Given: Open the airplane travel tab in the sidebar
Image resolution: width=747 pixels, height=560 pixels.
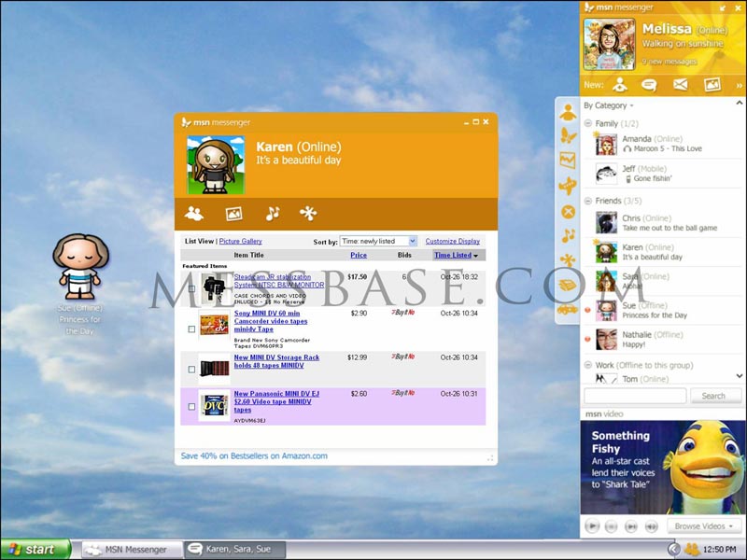Looking at the screenshot, I should 568,186.
